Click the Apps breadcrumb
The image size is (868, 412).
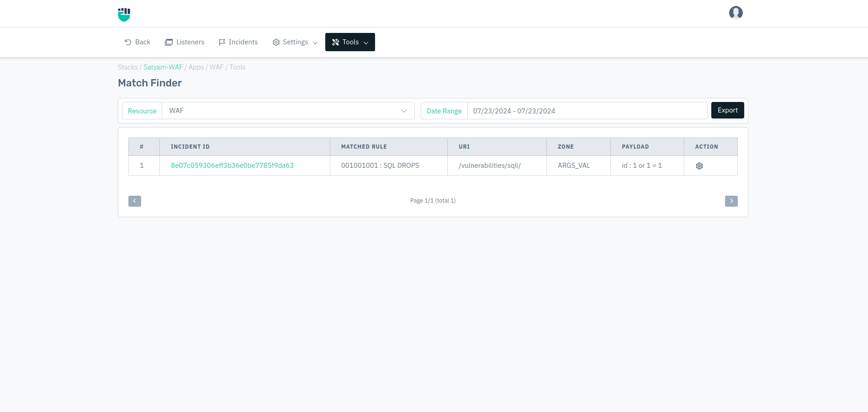pos(196,67)
